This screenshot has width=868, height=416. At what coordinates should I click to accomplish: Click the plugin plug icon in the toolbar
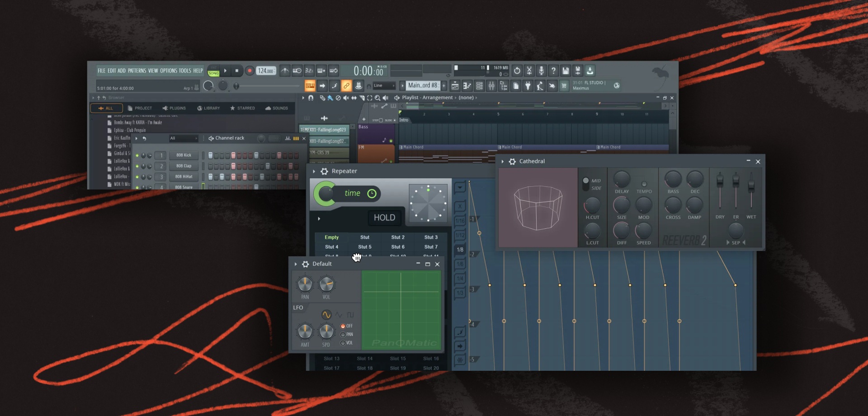pos(528,85)
